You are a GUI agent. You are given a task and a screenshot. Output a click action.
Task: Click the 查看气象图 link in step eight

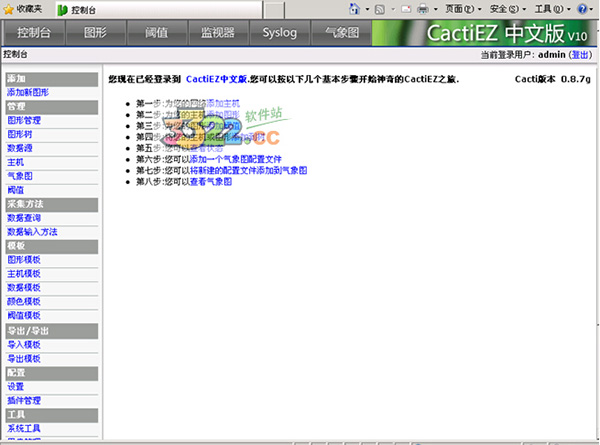[x=211, y=182]
